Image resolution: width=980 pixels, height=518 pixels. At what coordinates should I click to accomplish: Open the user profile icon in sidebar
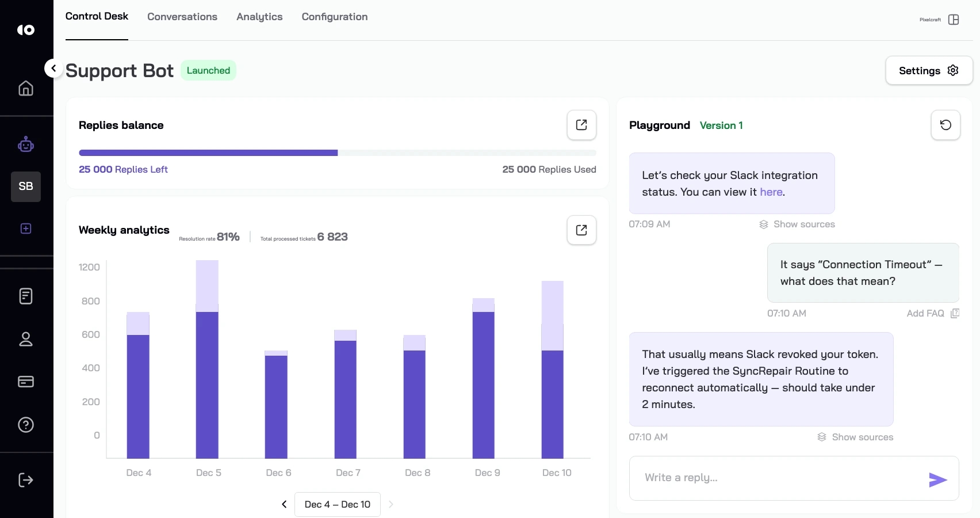point(26,339)
